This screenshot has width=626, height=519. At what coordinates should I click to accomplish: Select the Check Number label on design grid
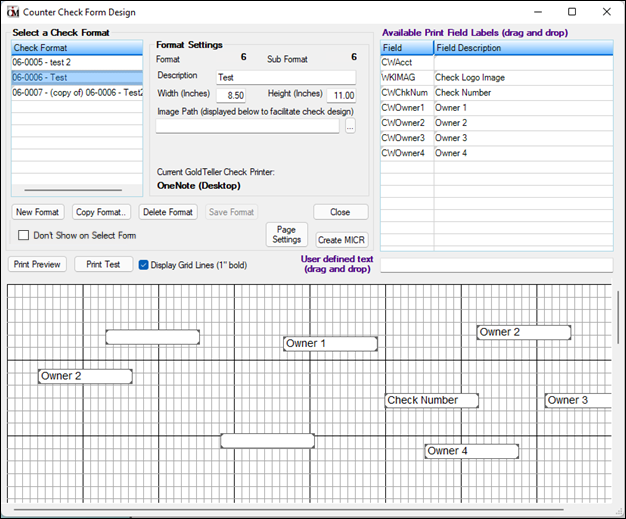pyautogui.click(x=432, y=400)
